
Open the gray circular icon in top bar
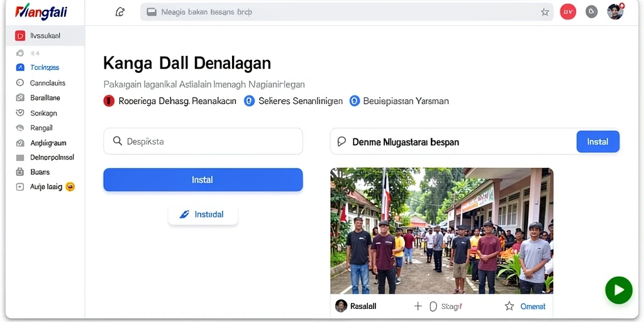point(591,12)
